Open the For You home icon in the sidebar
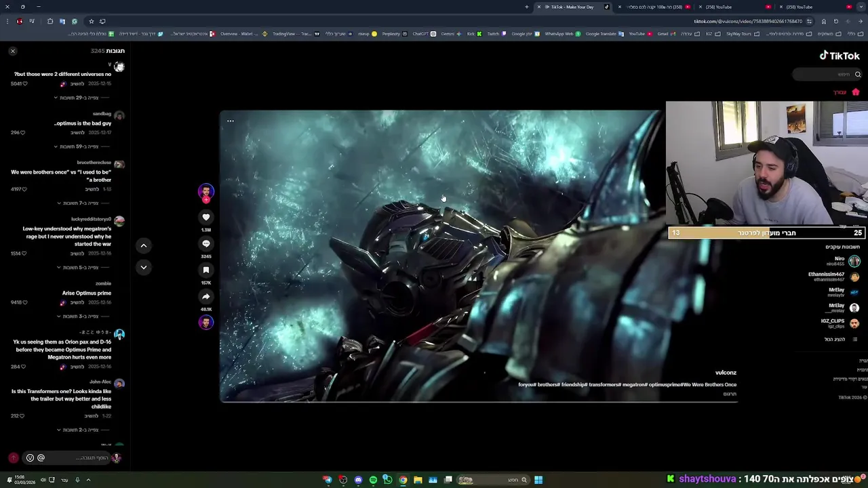The height and width of the screenshot is (488, 868). click(x=856, y=92)
